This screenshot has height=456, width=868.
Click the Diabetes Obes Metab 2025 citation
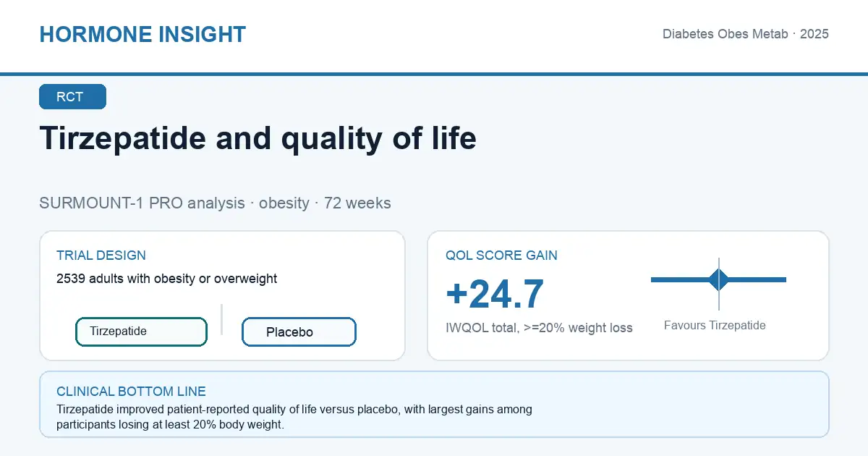(746, 34)
